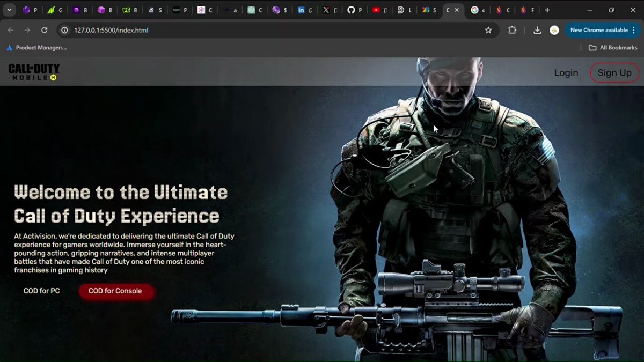Switch to the flame icon tab labeled F
The height and width of the screenshot is (362, 644).
coord(527,10)
